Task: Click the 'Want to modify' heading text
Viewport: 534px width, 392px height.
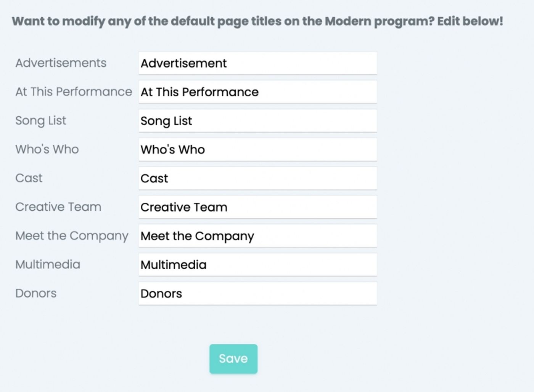Action: pos(257,21)
